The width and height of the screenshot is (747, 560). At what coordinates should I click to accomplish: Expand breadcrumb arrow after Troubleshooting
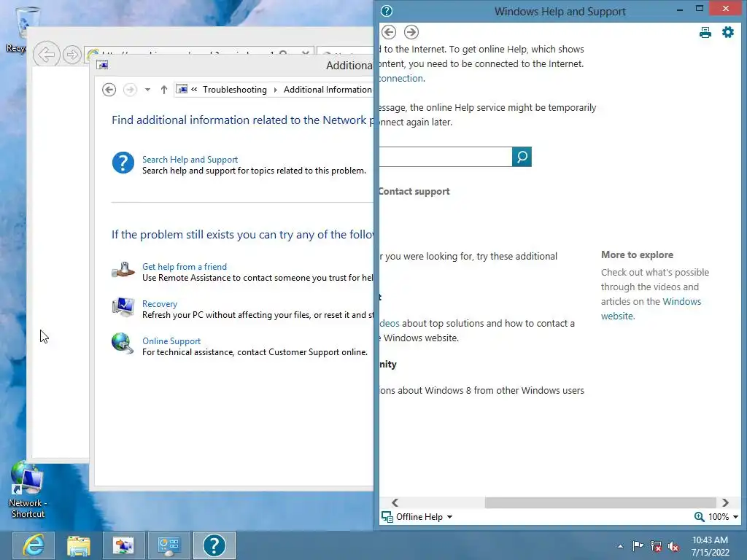(275, 90)
